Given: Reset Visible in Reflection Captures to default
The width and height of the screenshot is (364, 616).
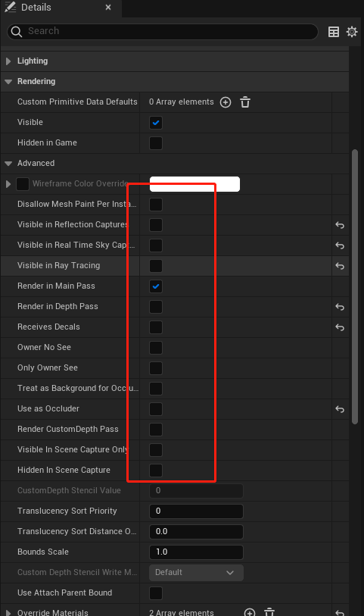Looking at the screenshot, I should (x=340, y=225).
